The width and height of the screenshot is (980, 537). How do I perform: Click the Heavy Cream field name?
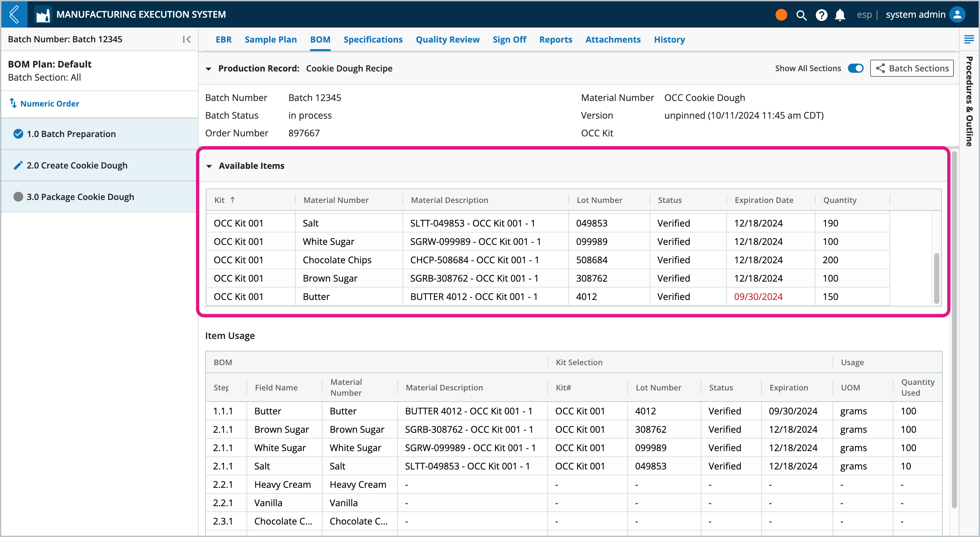[282, 484]
